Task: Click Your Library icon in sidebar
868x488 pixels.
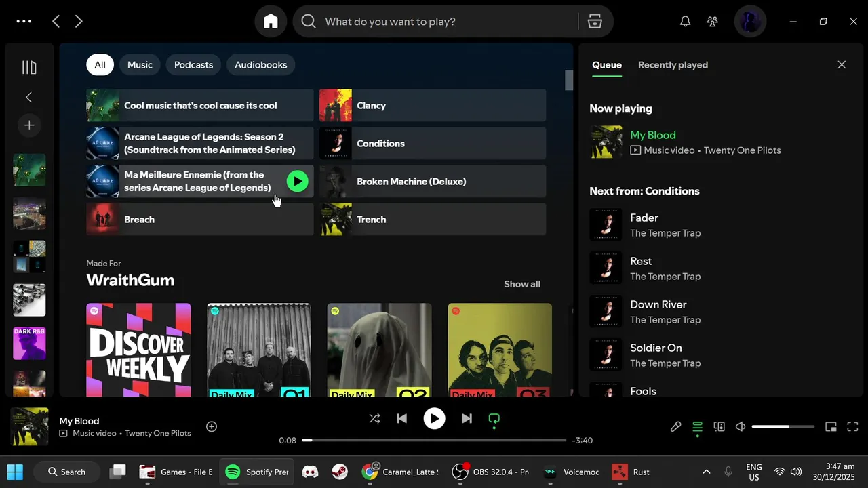Action: [x=29, y=67]
